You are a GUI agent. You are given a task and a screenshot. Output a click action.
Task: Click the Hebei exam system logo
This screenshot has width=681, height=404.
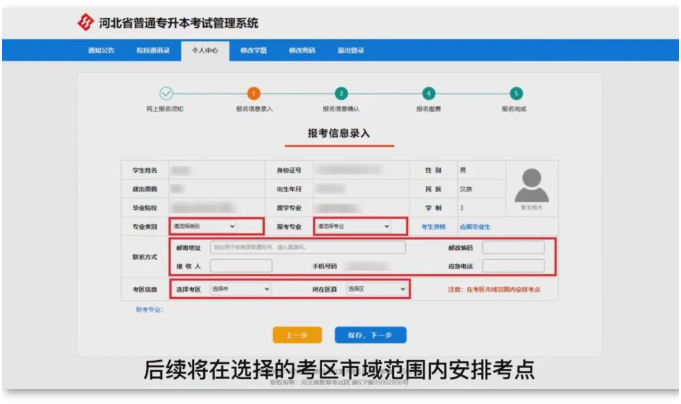pos(86,22)
